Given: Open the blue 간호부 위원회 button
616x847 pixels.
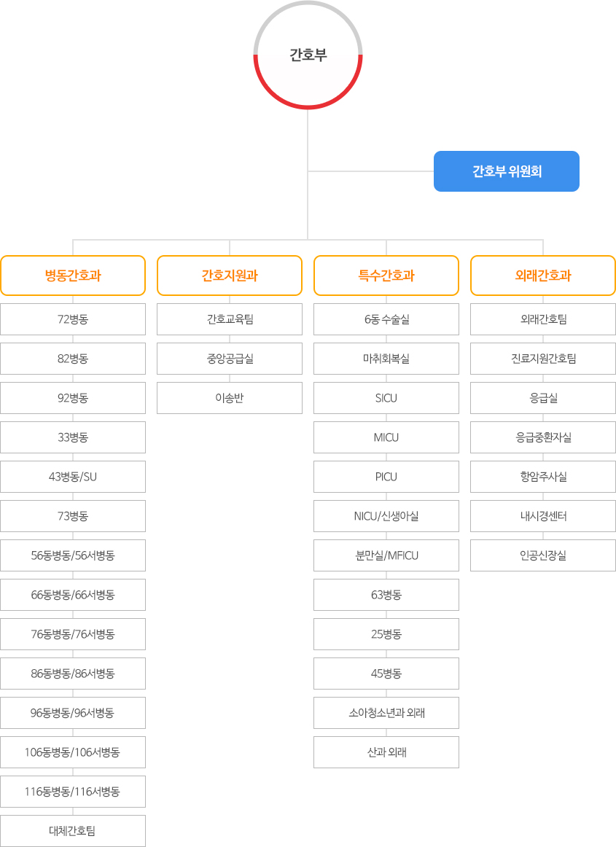Looking at the screenshot, I should [507, 171].
